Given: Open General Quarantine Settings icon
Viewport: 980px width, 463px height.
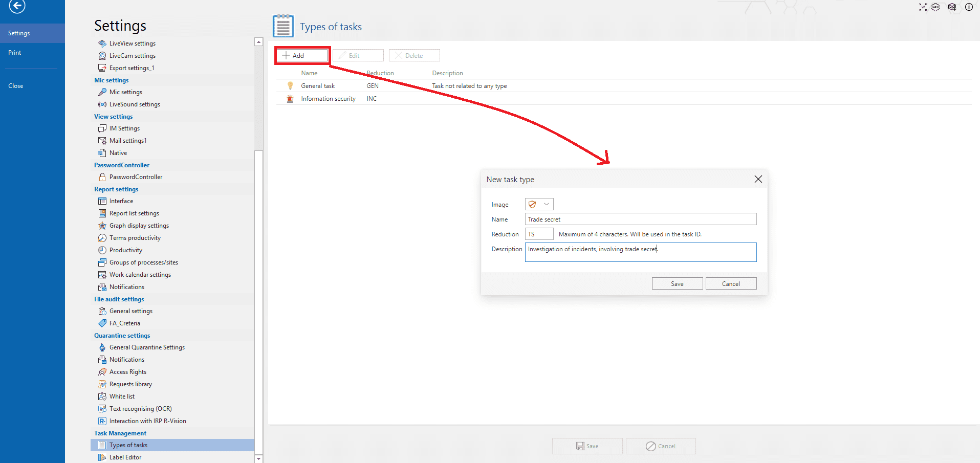Looking at the screenshot, I should click(102, 347).
